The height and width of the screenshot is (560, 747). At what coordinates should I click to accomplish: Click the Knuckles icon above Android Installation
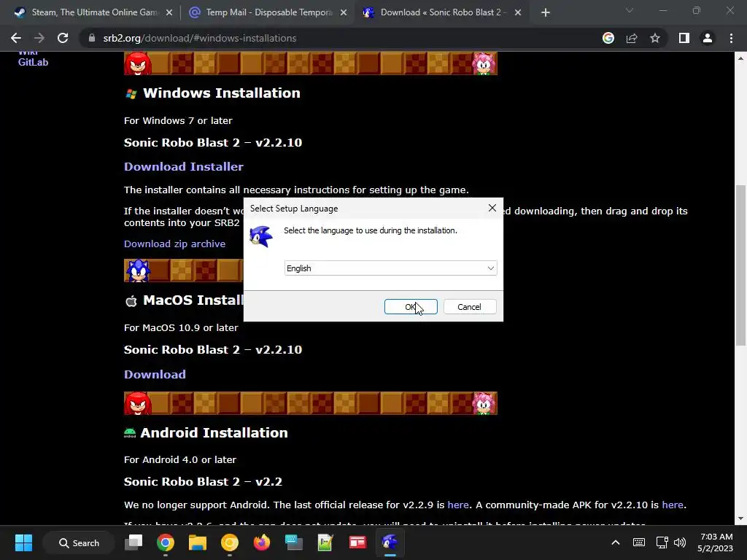pyautogui.click(x=138, y=403)
